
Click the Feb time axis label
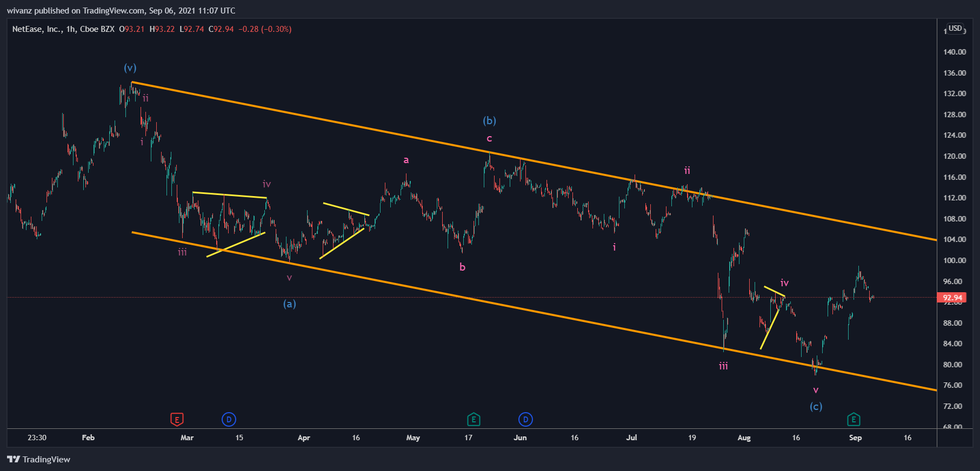click(x=88, y=438)
